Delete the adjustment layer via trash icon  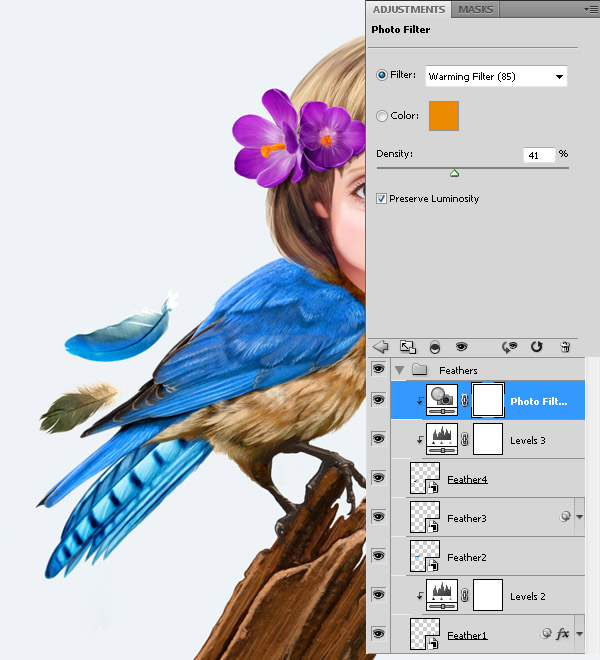click(x=565, y=347)
